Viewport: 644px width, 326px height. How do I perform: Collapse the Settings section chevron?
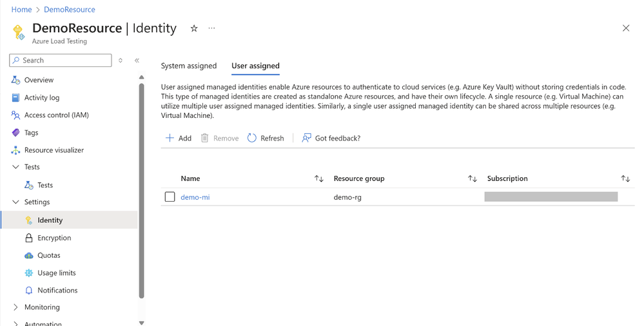(x=15, y=202)
